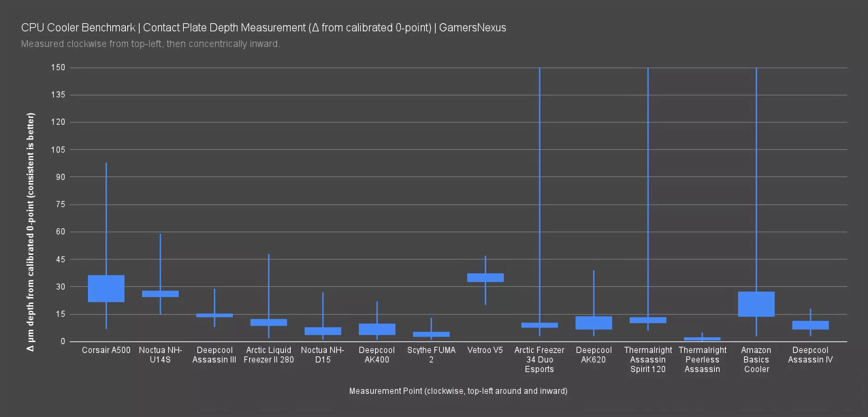Click the 75 tick label on y-axis
The height and width of the screenshot is (417, 868).
click(60, 204)
